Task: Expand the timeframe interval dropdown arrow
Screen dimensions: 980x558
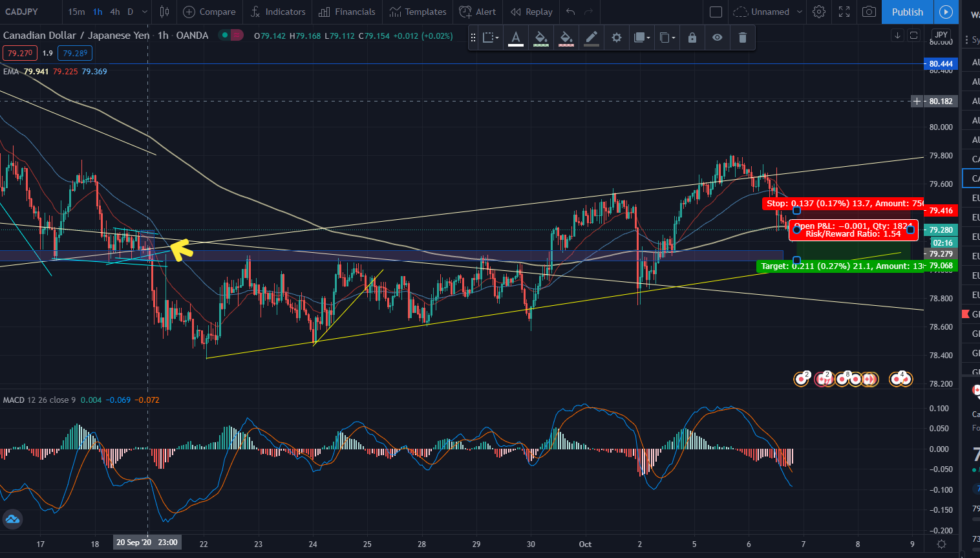Action: click(x=145, y=12)
